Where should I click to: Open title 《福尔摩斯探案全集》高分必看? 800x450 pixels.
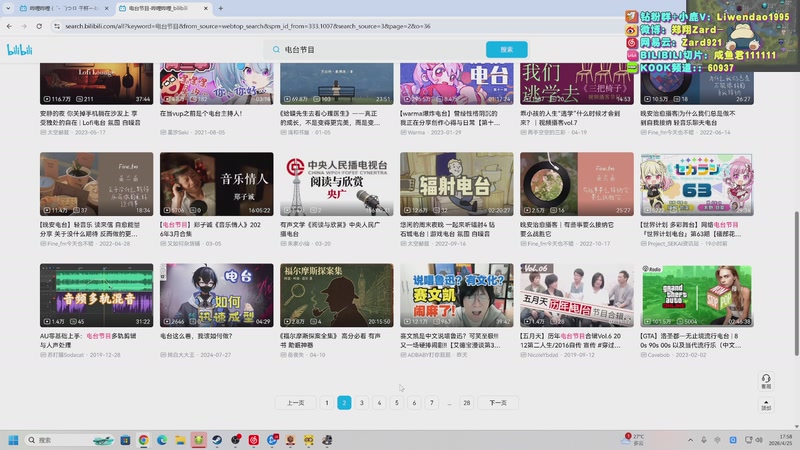[331, 340]
